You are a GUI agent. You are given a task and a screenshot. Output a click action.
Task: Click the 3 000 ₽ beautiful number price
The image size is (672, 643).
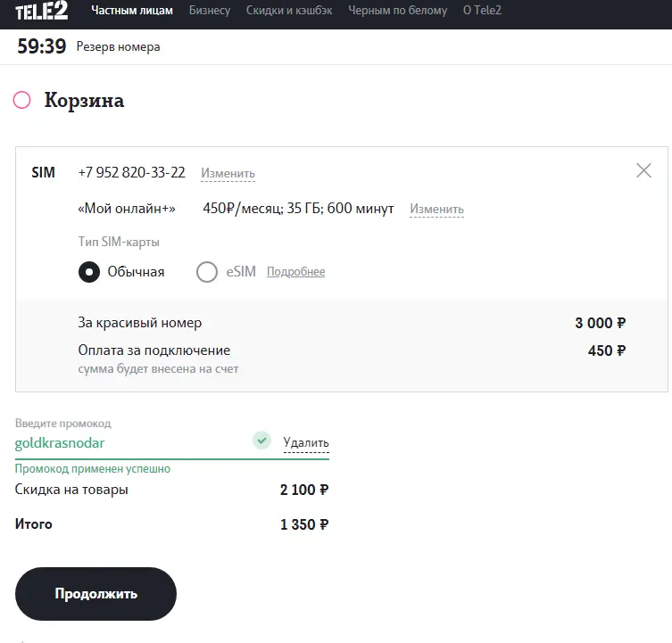click(600, 323)
